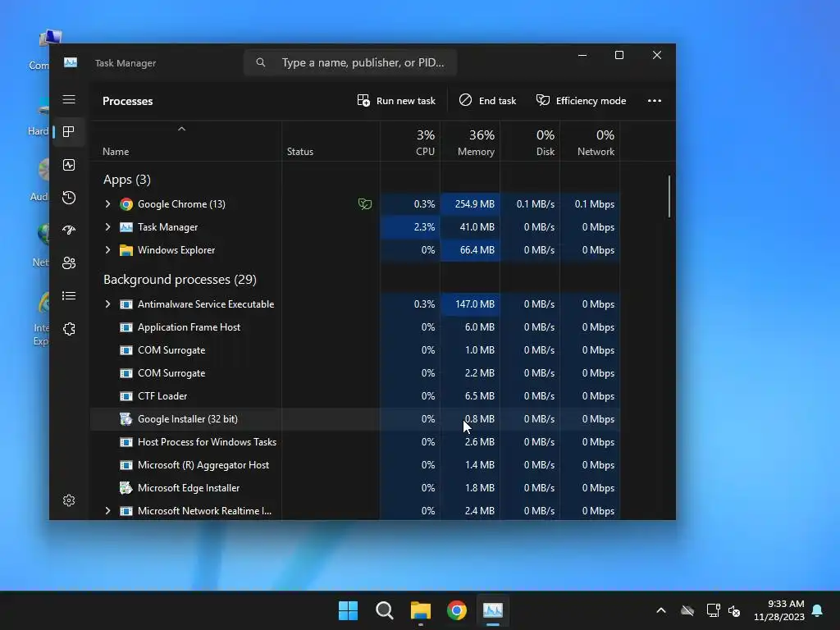840x630 pixels.
Task: Click the vertical scrollbar thumb in process list
Action: click(669, 196)
